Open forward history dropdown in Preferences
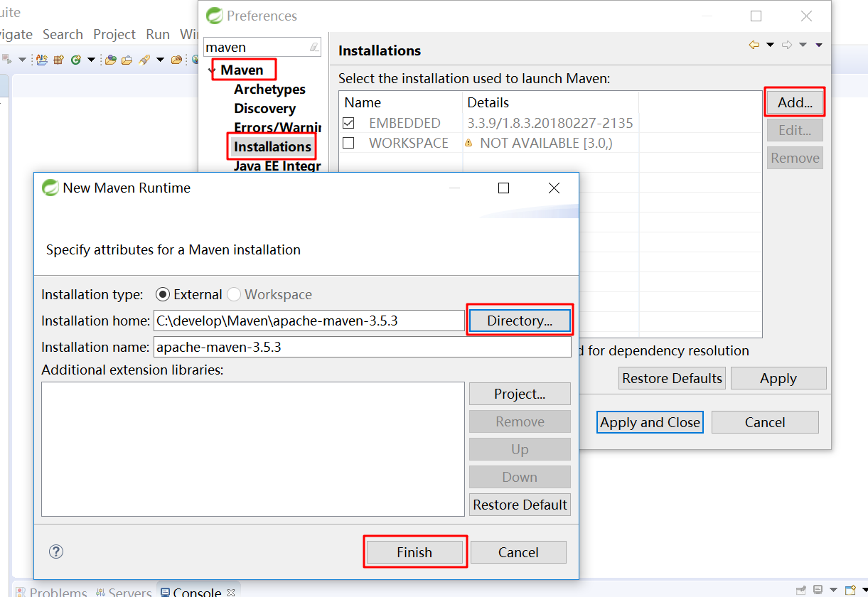868x597 pixels. tap(803, 45)
